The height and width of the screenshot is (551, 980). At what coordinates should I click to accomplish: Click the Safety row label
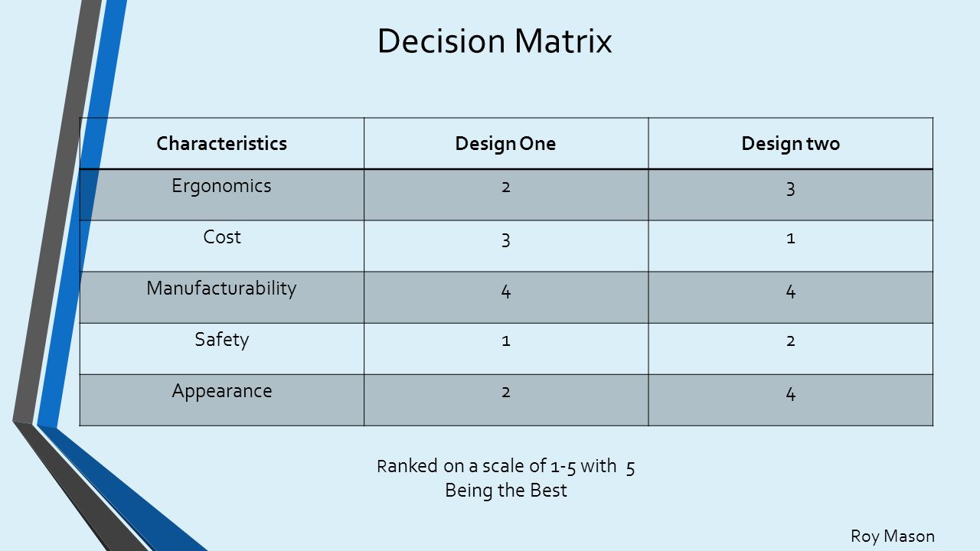222,340
